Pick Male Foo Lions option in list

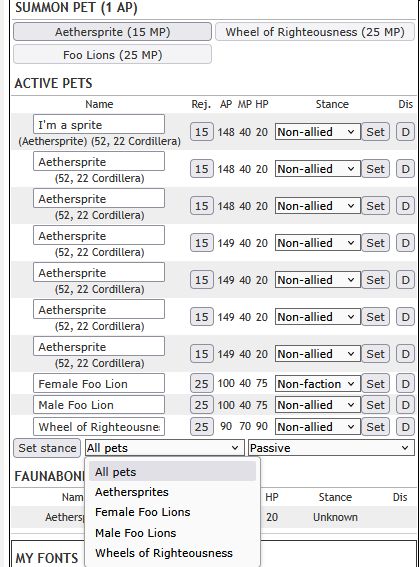(136, 533)
